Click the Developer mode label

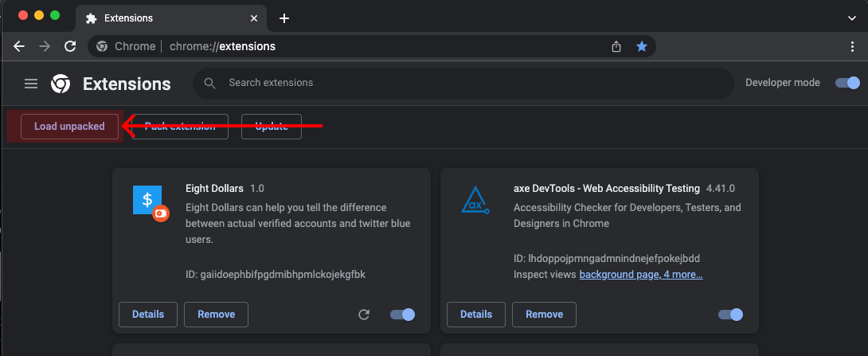(x=783, y=83)
